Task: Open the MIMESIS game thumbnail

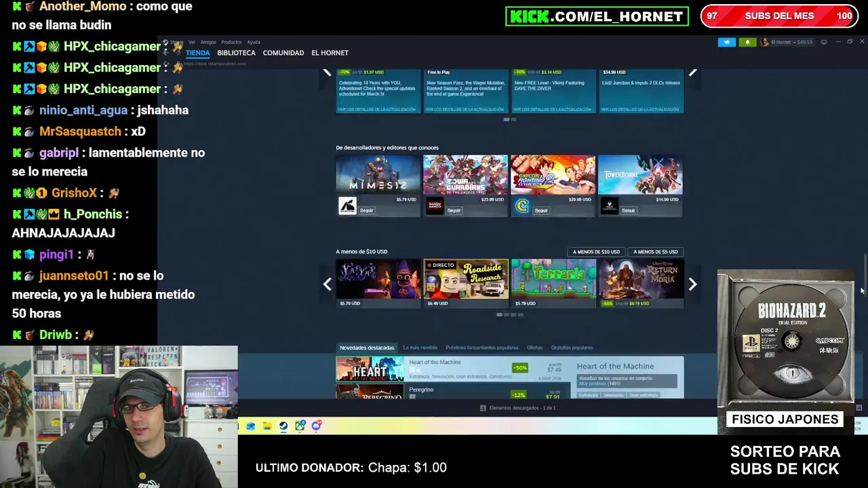Action: 378,174
